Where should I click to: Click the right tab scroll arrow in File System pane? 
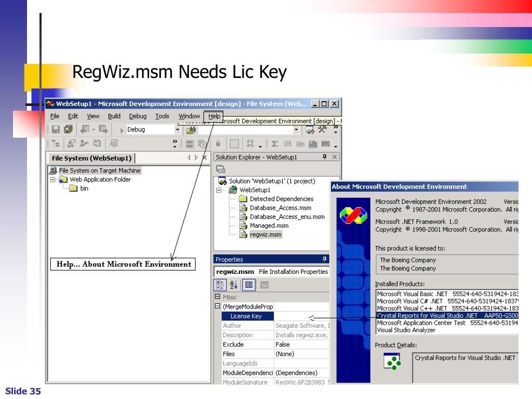pos(196,158)
